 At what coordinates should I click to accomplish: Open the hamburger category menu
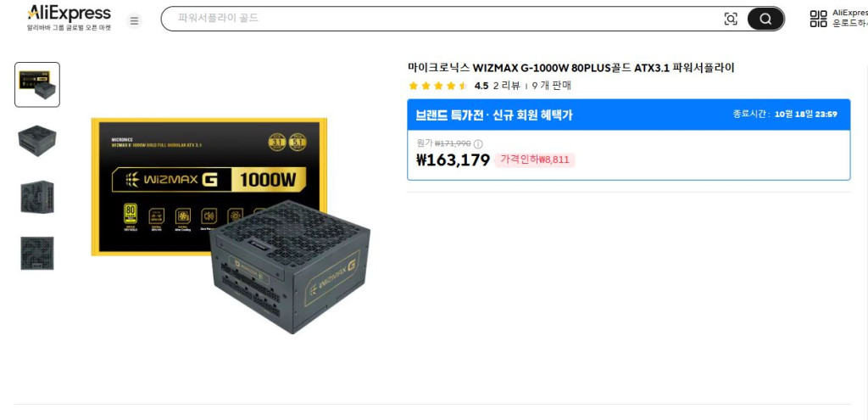133,20
